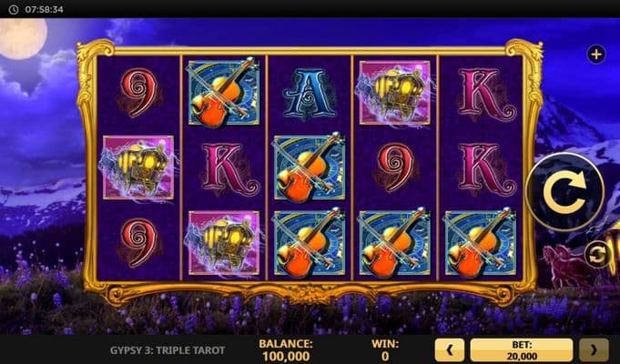Click the clock icon beside the time
The height and width of the screenshot is (364, 620).
tap(14, 9)
